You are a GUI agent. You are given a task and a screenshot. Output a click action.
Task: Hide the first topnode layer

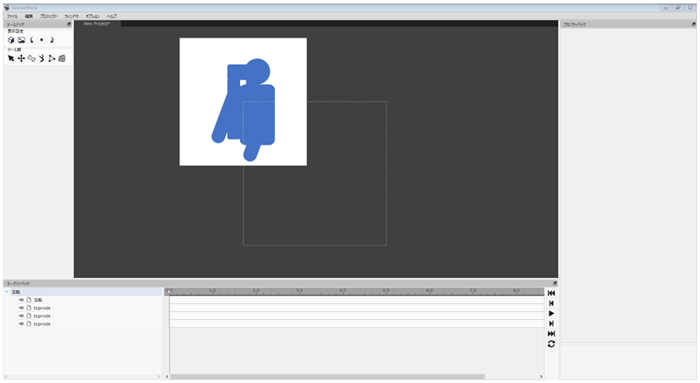pos(21,308)
